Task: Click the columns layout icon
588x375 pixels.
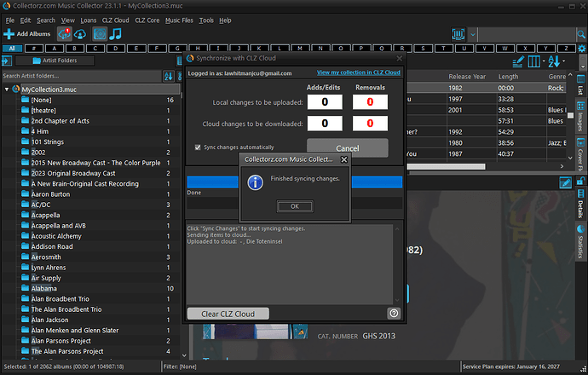Action: [x=533, y=61]
